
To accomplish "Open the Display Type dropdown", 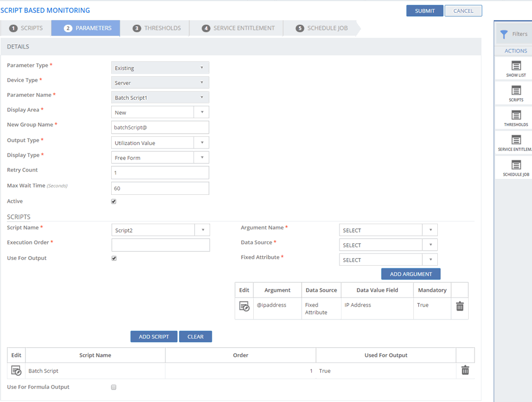I will pos(160,158).
